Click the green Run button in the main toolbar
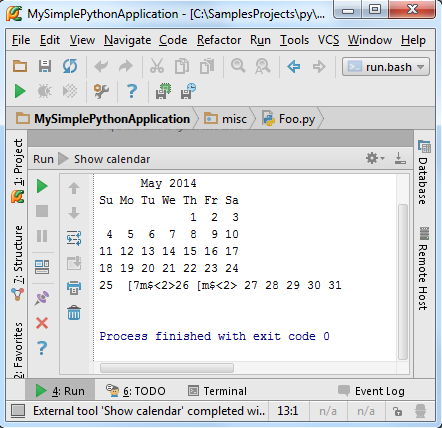Image resolution: width=442 pixels, height=428 pixels. coord(20,91)
